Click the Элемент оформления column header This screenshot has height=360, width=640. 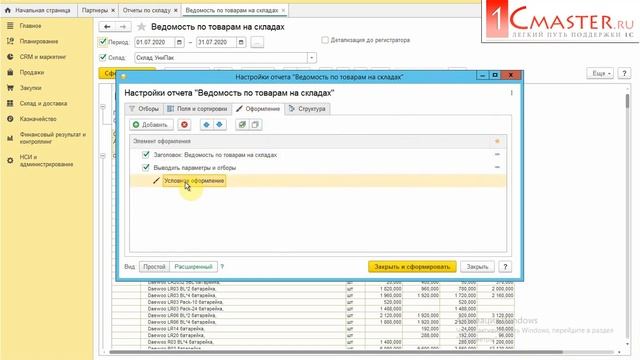(309, 141)
